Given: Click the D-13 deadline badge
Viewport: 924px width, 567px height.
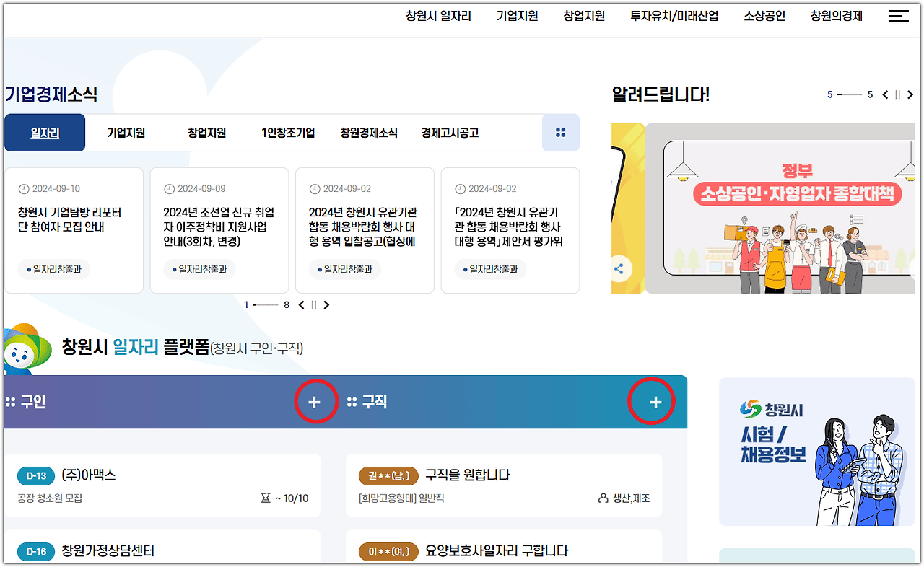Looking at the screenshot, I should [36, 475].
